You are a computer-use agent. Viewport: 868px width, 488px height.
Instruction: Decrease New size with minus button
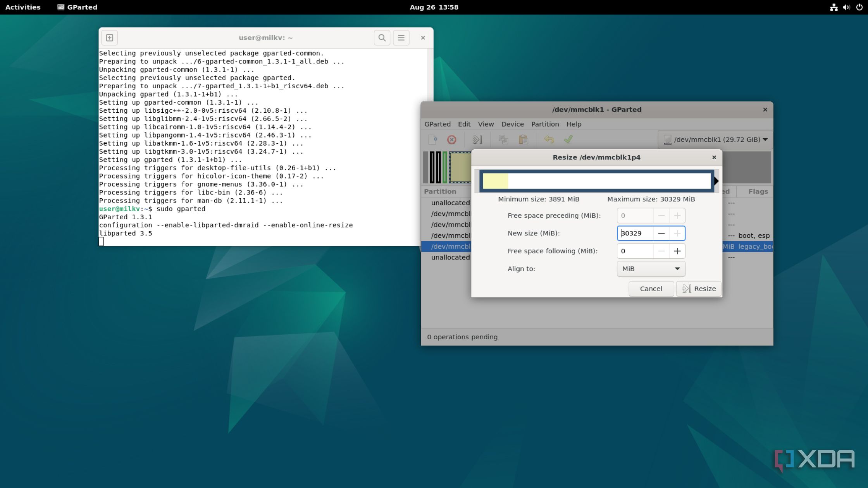(661, 233)
